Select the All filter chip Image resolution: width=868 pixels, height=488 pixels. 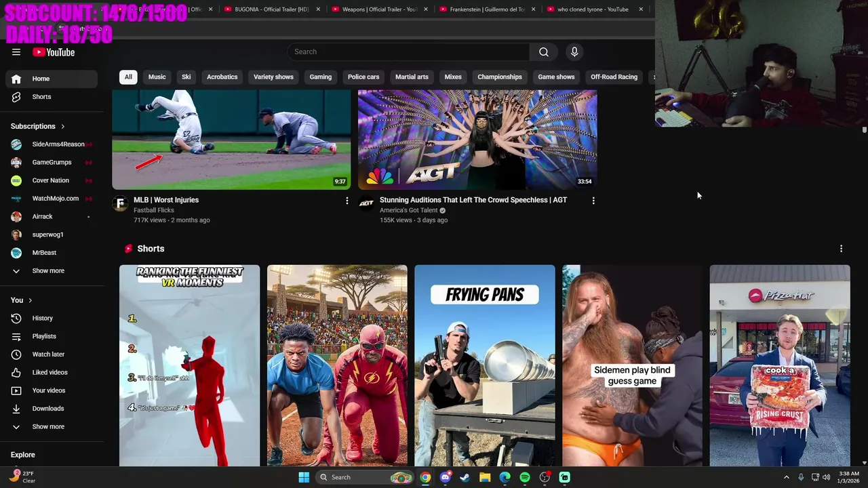click(128, 77)
